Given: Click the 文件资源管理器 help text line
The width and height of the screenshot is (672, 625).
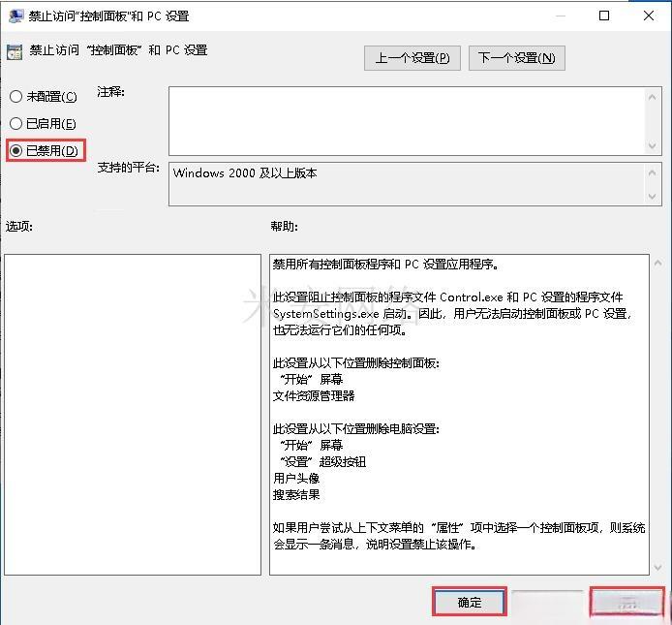Looking at the screenshot, I should point(314,395).
